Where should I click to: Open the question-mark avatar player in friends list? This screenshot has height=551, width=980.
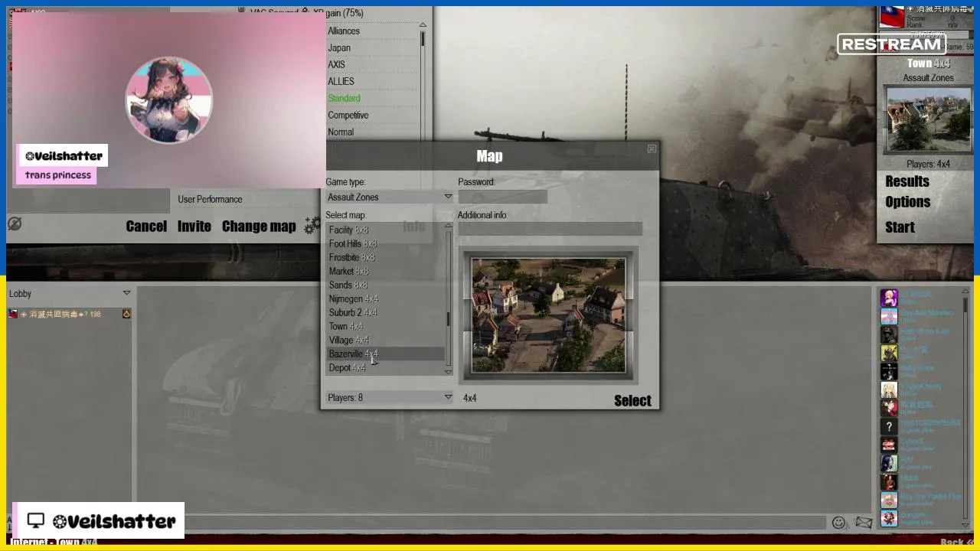889,426
